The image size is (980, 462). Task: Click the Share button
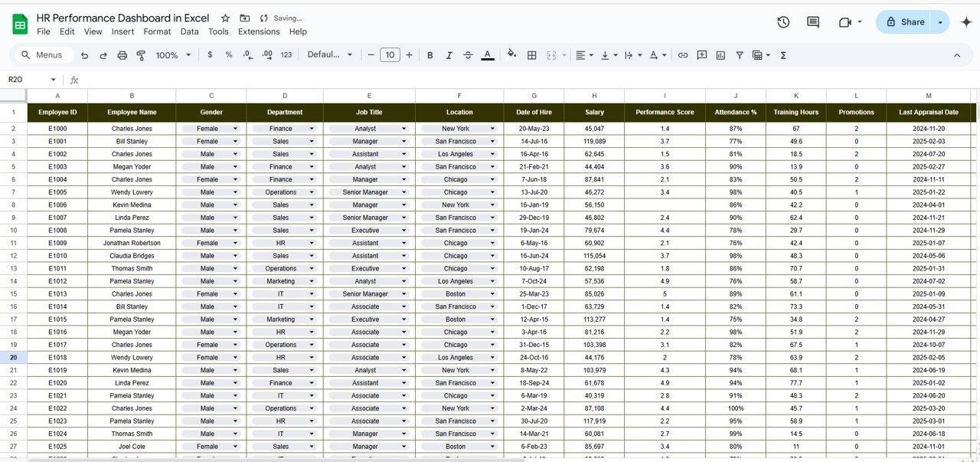904,22
